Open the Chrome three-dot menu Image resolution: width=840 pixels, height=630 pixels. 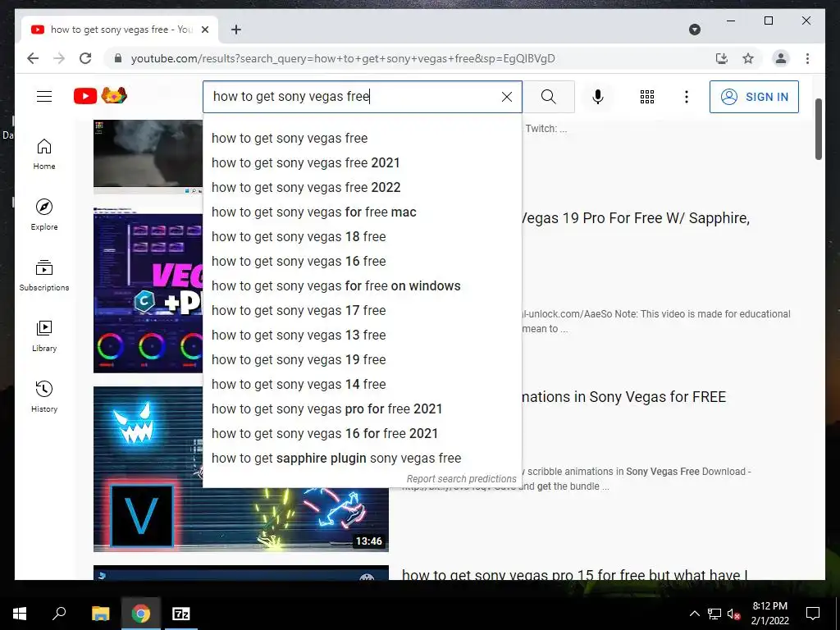click(x=807, y=58)
